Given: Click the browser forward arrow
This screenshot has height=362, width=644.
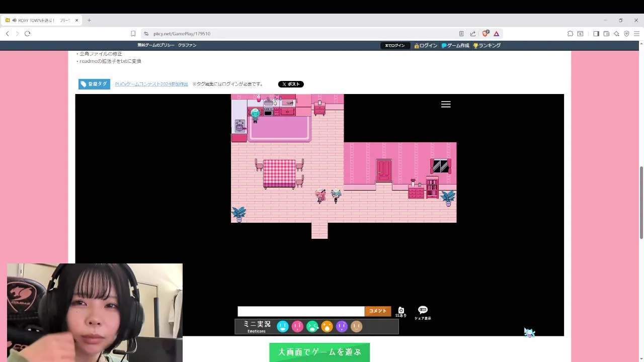Looking at the screenshot, I should click(17, 34).
